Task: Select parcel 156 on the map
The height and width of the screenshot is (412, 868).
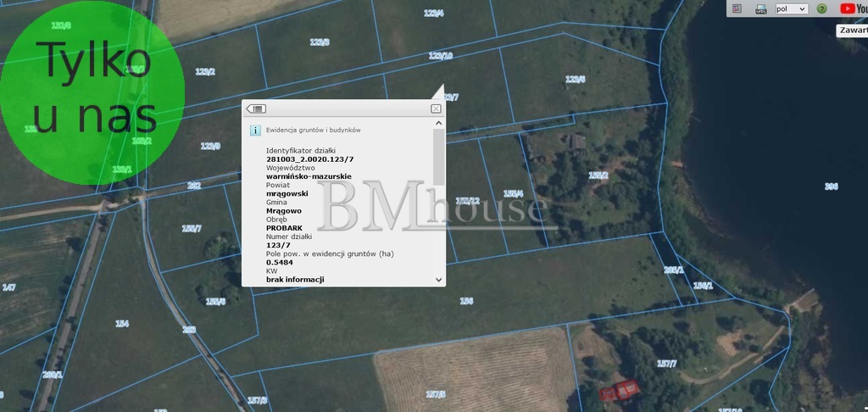Action: [465, 301]
